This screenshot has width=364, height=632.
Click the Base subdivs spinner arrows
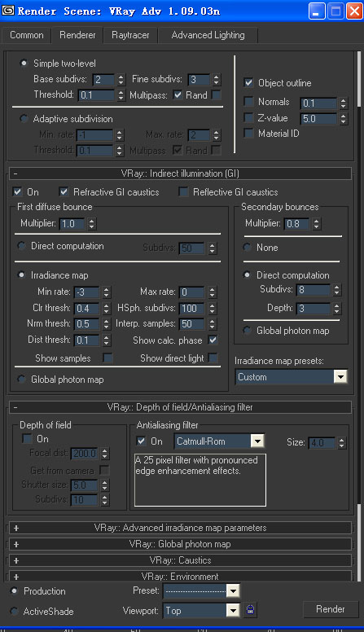coord(121,79)
